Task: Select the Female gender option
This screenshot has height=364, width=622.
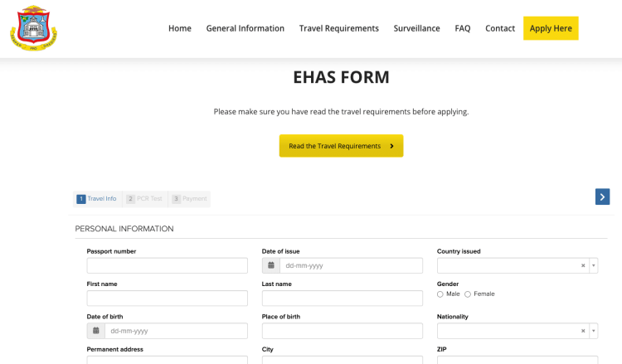Action: 468,294
